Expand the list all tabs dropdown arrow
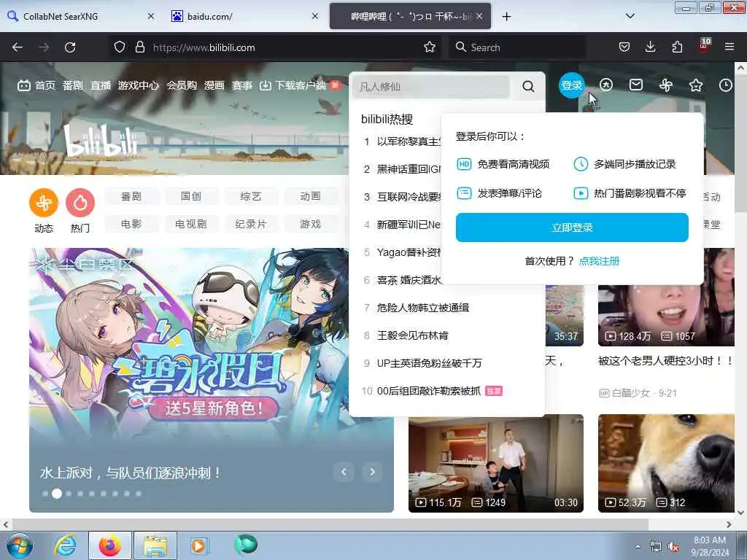The height and width of the screenshot is (560, 747). pyautogui.click(x=630, y=16)
